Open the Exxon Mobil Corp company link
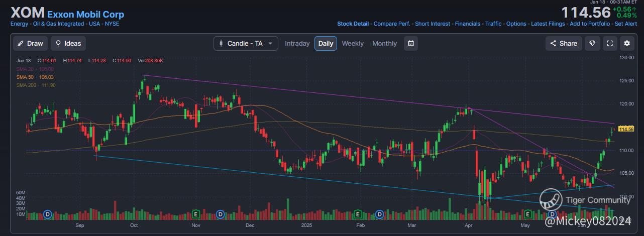This screenshot has height=236, width=644. click(x=85, y=15)
